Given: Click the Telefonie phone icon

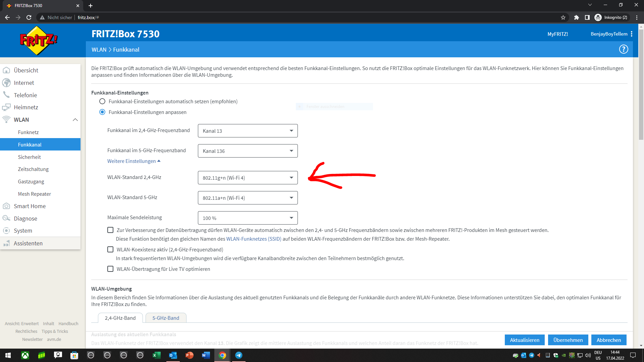Looking at the screenshot, I should click(x=6, y=95).
